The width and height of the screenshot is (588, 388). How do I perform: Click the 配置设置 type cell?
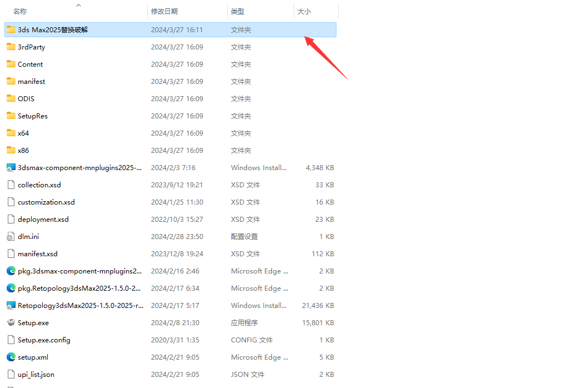[244, 237]
